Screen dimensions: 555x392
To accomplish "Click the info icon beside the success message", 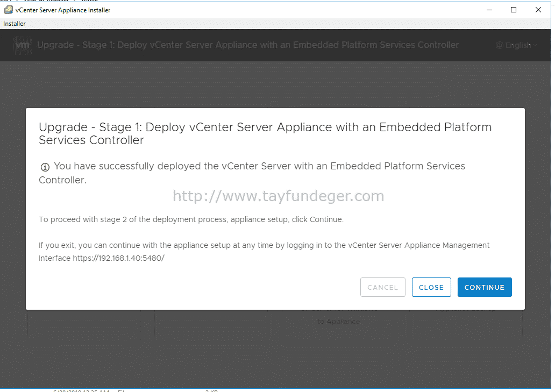I will point(45,167).
